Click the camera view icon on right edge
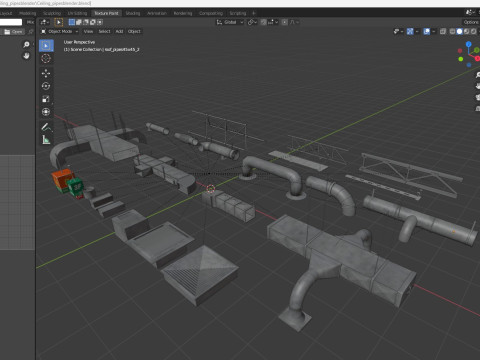The height and width of the screenshot is (360, 480). coord(478,97)
